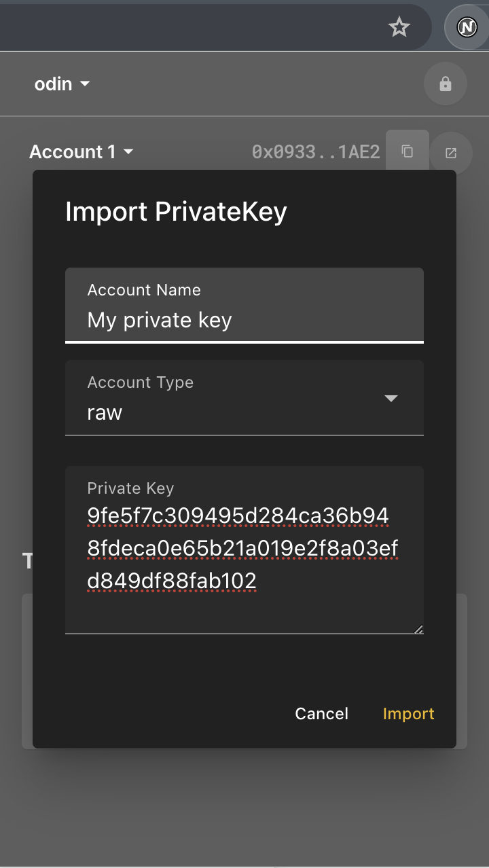Click the truncated account address text
Viewport: 489px width, 868px height.
pos(315,151)
